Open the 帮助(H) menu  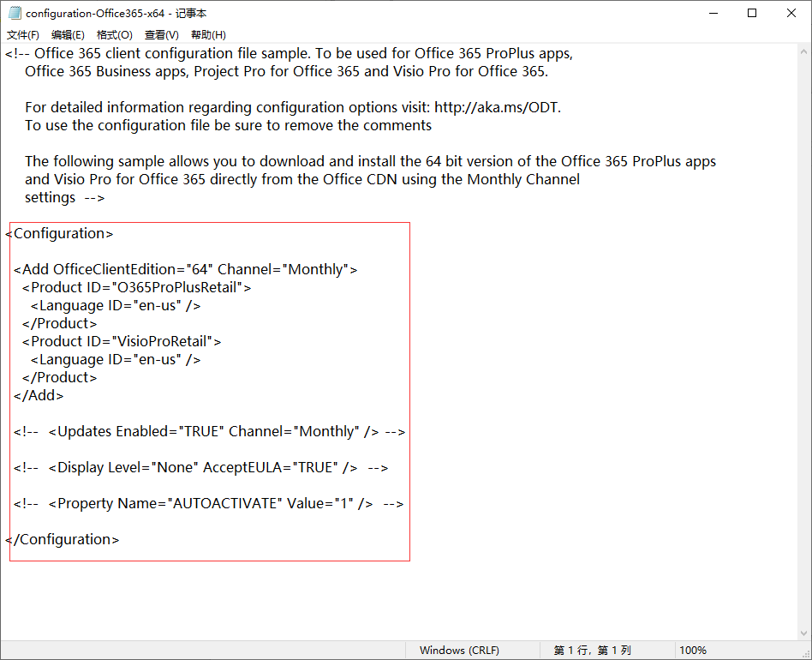(208, 34)
